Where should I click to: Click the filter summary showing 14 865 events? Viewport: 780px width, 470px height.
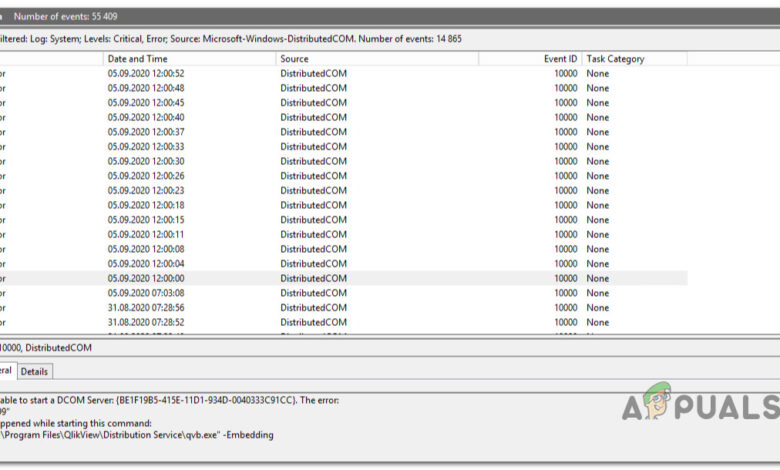(231, 39)
